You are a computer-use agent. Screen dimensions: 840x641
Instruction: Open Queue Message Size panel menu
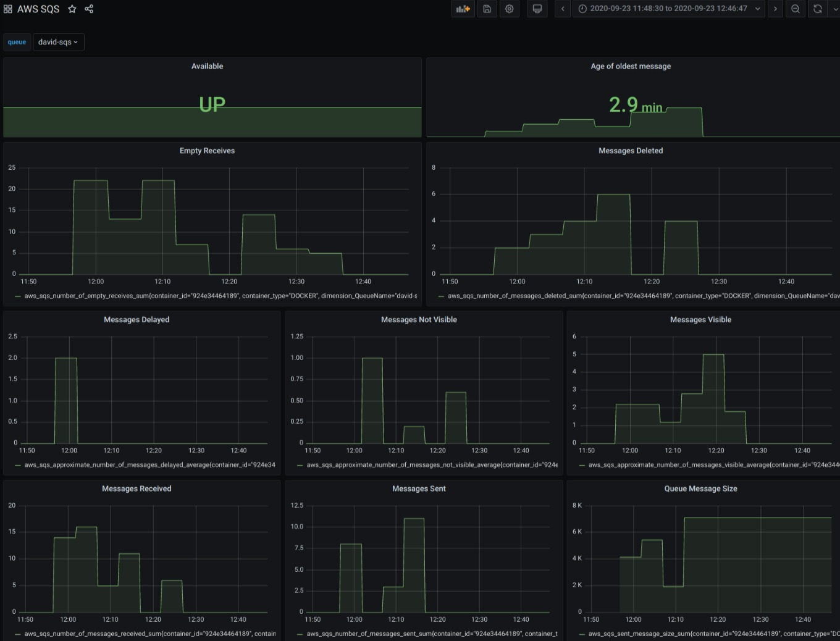700,488
